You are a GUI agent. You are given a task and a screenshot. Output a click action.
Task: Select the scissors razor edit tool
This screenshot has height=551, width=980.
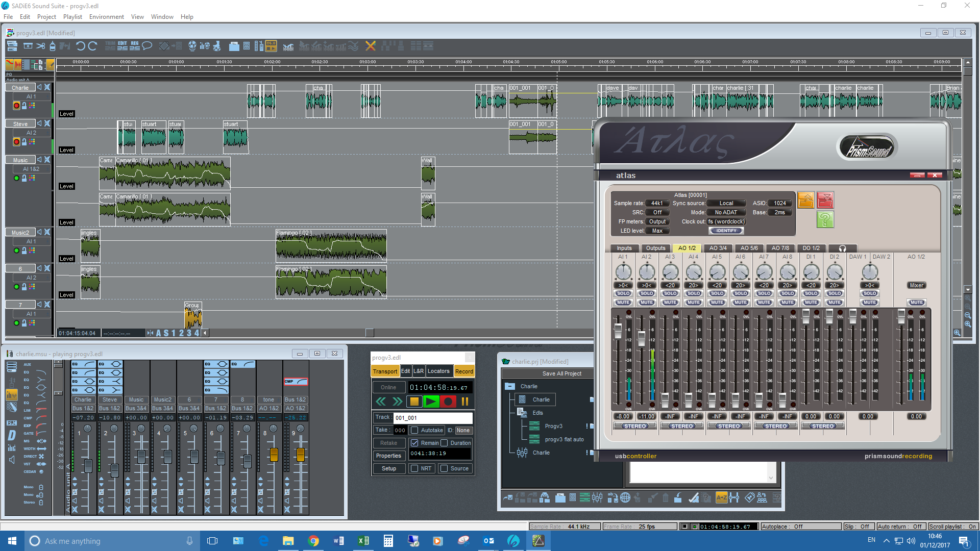click(40, 46)
